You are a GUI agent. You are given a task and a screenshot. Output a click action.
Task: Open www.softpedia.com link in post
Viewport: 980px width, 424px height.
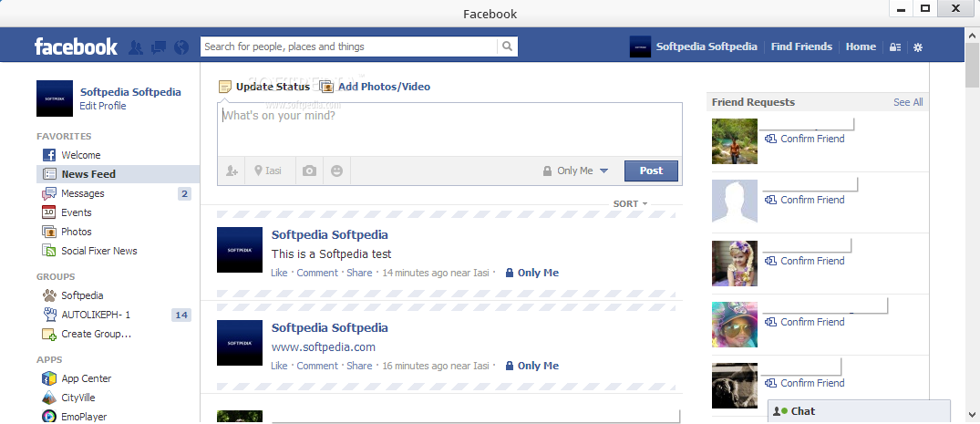[323, 347]
